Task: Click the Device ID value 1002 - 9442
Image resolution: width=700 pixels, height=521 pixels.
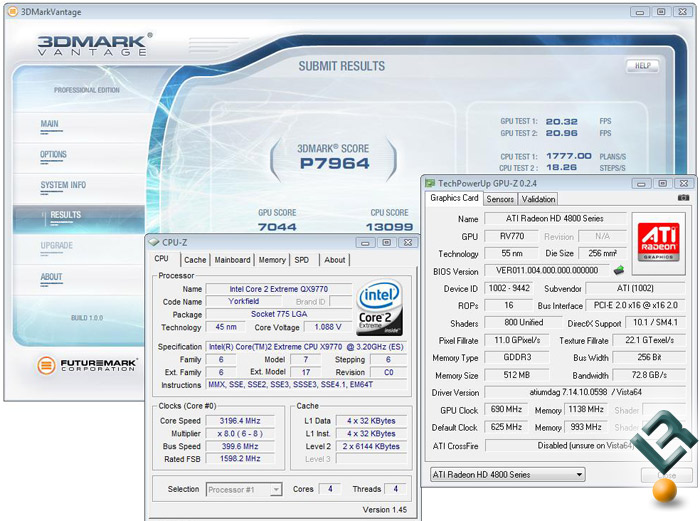Action: coord(509,289)
